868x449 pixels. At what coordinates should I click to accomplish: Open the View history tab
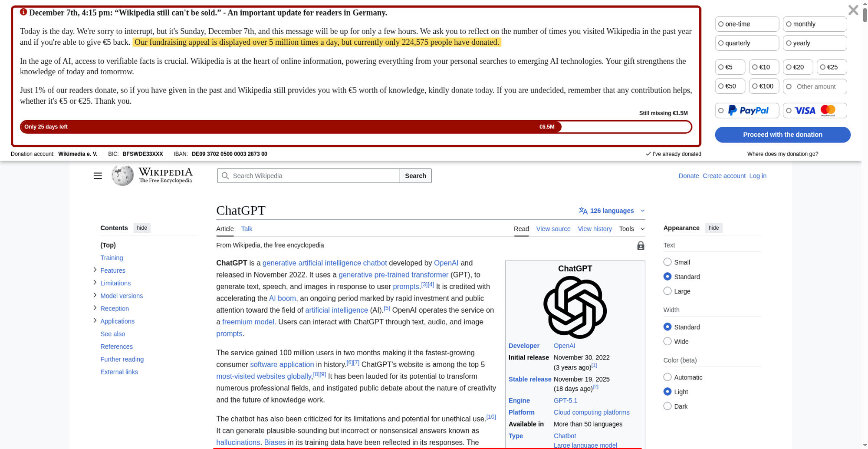click(x=595, y=229)
